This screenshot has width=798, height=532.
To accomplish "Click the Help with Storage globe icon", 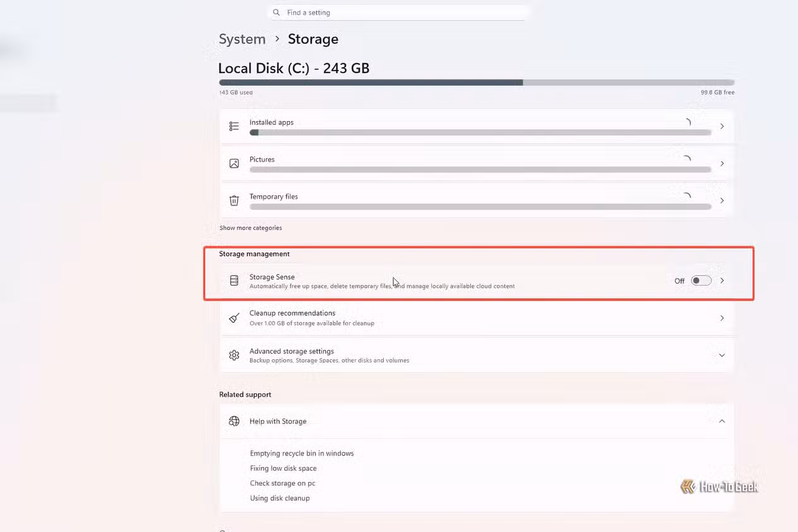I will click(x=234, y=421).
